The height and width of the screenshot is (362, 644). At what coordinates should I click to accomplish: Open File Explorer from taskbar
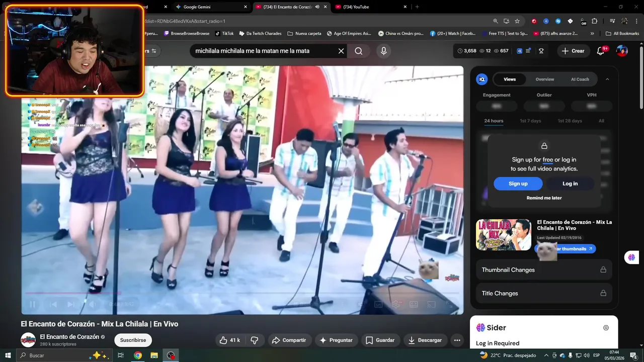154,355
